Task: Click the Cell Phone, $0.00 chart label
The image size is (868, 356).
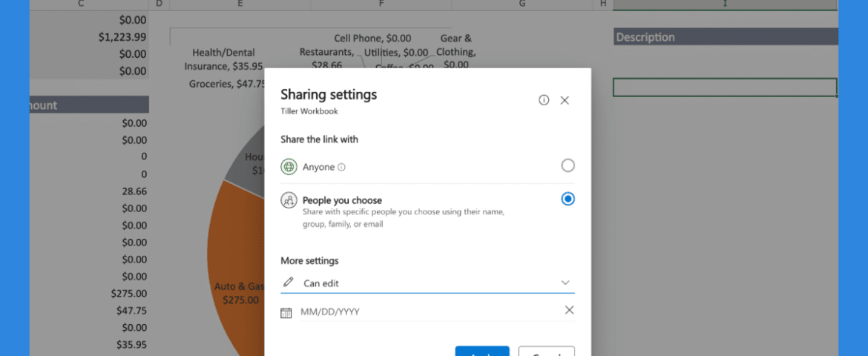Action: tap(372, 39)
